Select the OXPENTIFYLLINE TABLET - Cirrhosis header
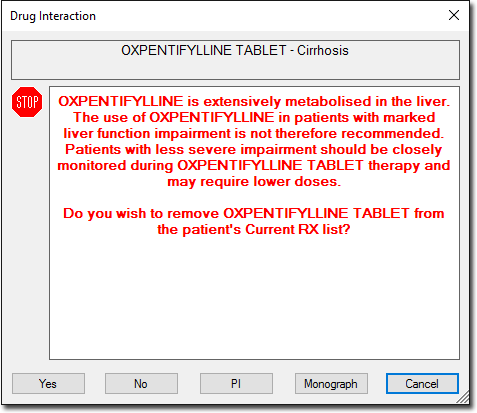 235,51
